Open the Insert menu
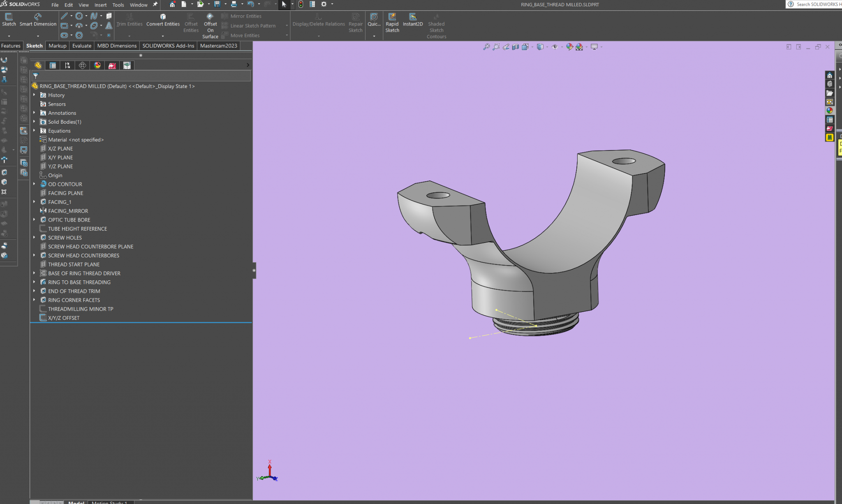The width and height of the screenshot is (842, 504). (100, 5)
